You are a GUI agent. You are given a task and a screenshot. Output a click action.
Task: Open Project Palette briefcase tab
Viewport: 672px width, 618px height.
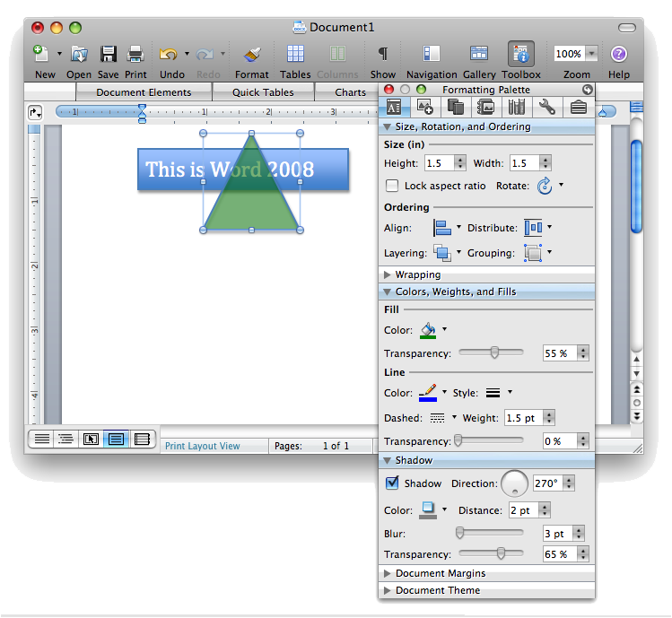click(578, 107)
